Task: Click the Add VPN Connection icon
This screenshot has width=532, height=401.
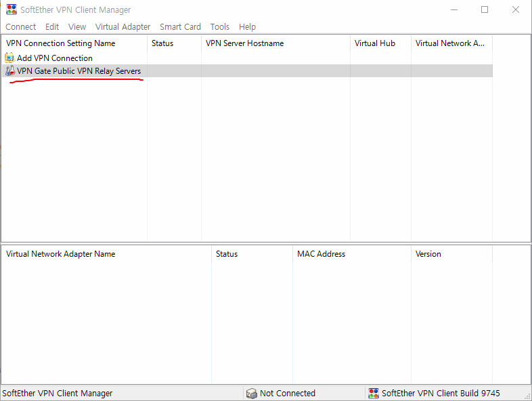Action: point(10,58)
